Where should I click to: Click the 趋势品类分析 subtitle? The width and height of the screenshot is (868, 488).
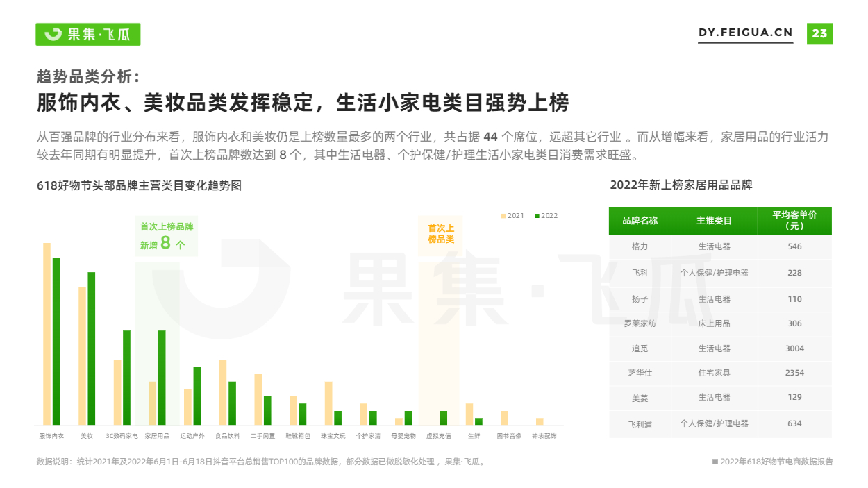click(89, 76)
